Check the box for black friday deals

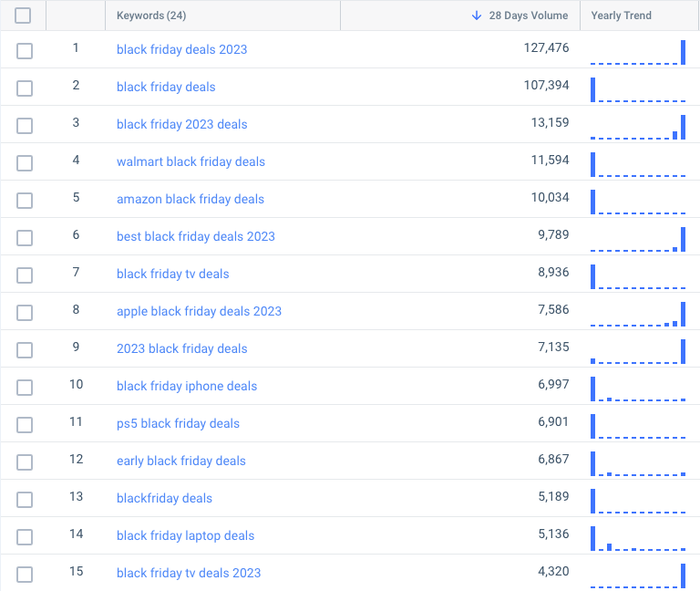[25, 88]
